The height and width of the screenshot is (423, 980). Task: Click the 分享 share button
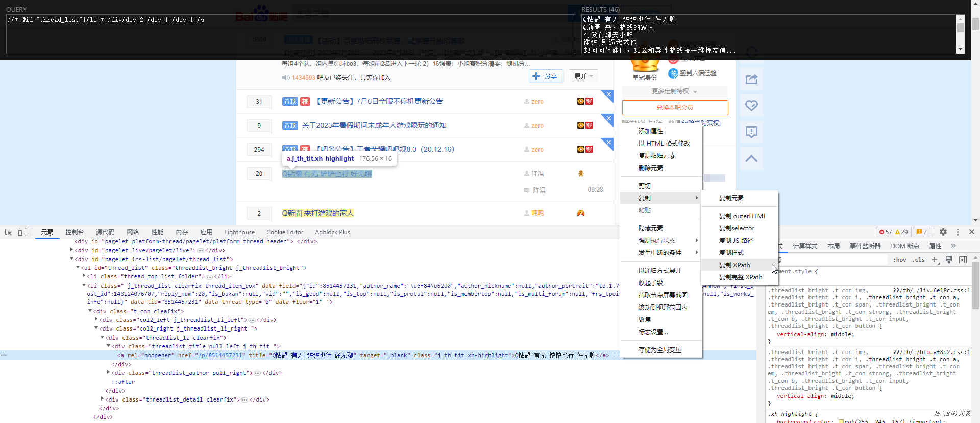(x=546, y=76)
